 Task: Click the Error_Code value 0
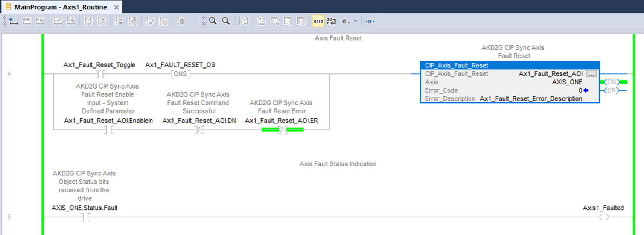(580, 90)
